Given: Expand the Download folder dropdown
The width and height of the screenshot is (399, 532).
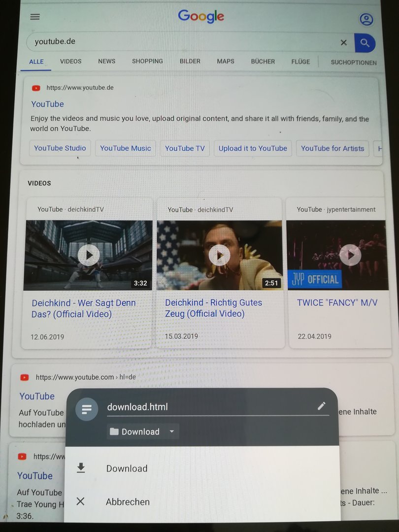Looking at the screenshot, I should 143,432.
